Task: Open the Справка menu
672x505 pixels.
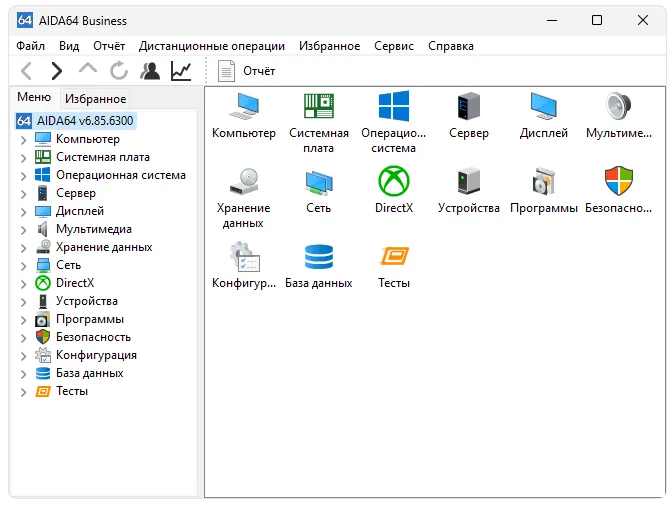Action: [x=451, y=46]
